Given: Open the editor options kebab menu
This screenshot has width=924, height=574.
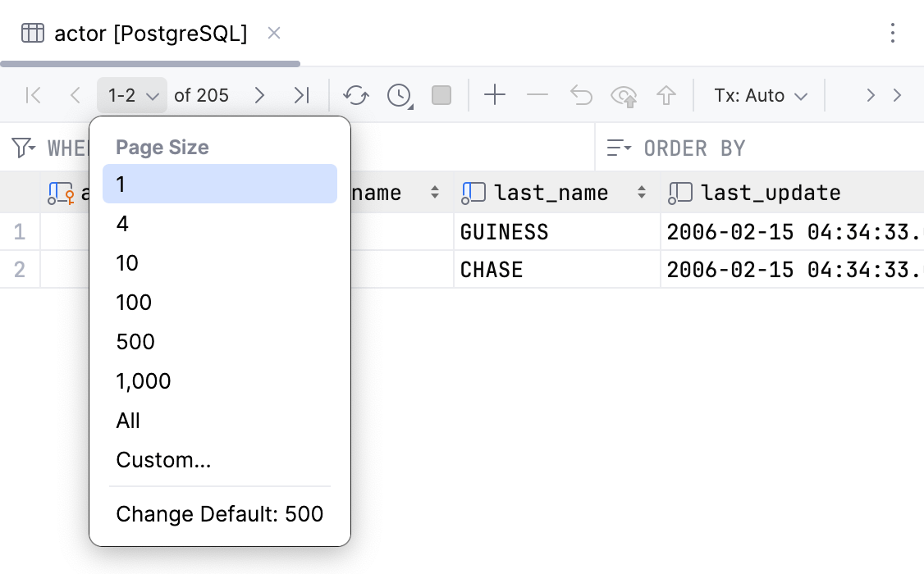Looking at the screenshot, I should tap(894, 33).
